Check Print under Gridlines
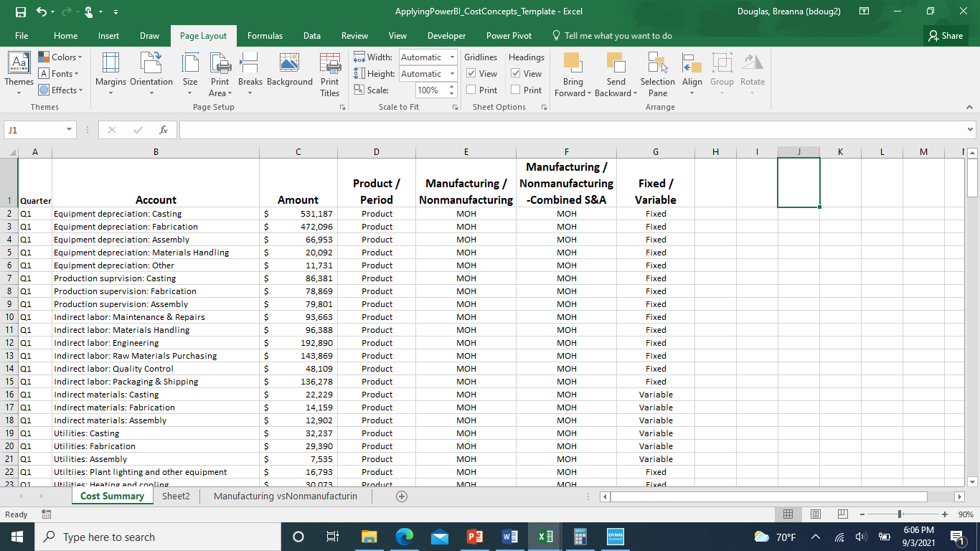This screenshot has height=551, width=980. (471, 90)
